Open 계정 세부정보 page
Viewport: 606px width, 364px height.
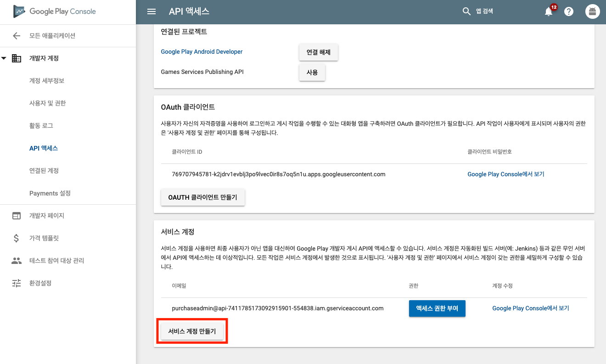pos(47,81)
